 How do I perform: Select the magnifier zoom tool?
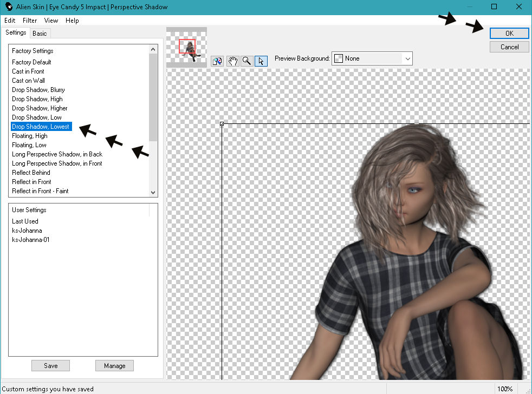246,61
